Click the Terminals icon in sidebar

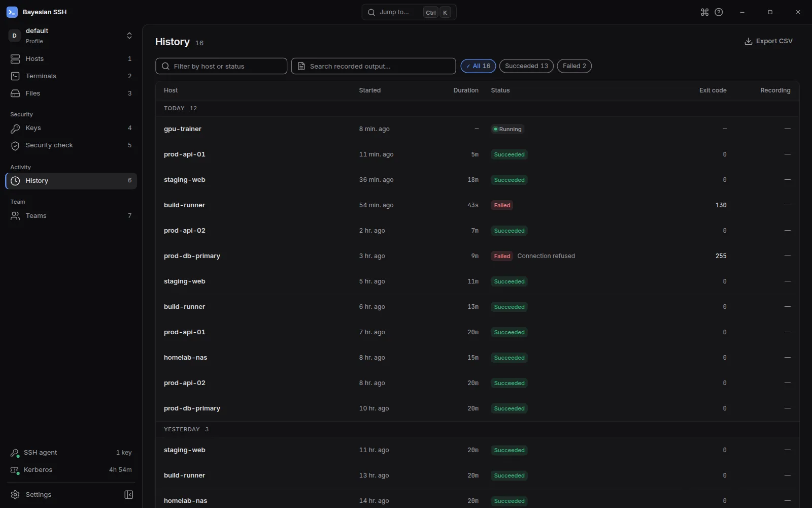[15, 76]
